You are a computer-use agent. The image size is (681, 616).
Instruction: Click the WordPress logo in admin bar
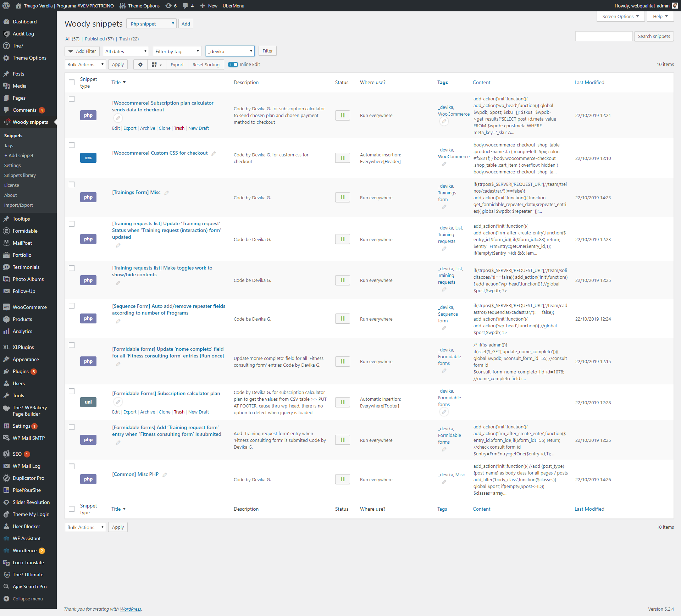pos(6,6)
